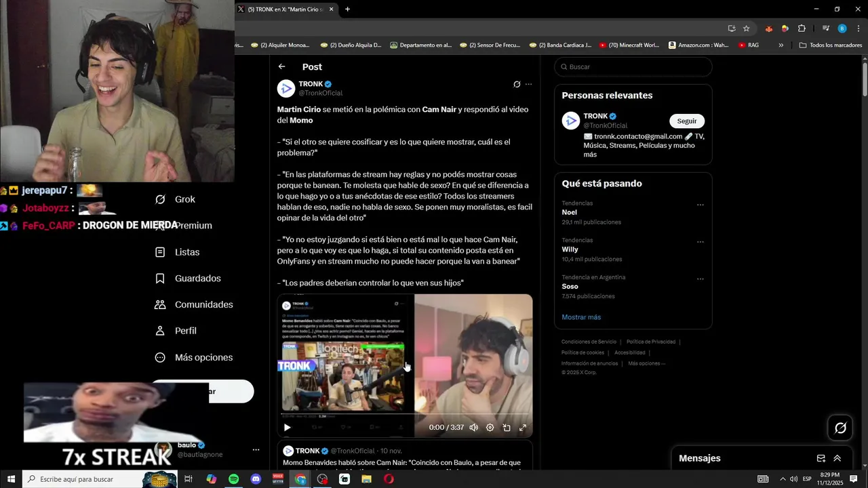Open Opera browser from taskbar

pyautogui.click(x=389, y=479)
